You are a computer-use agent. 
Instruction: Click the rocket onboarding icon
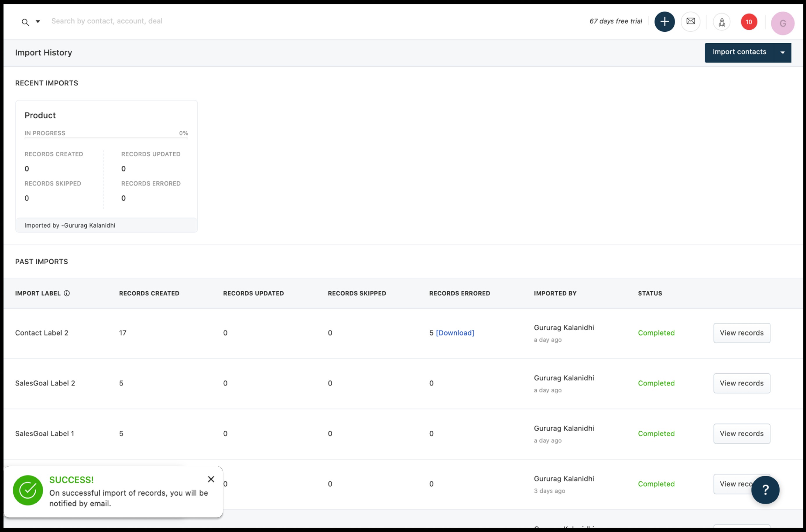click(x=721, y=22)
